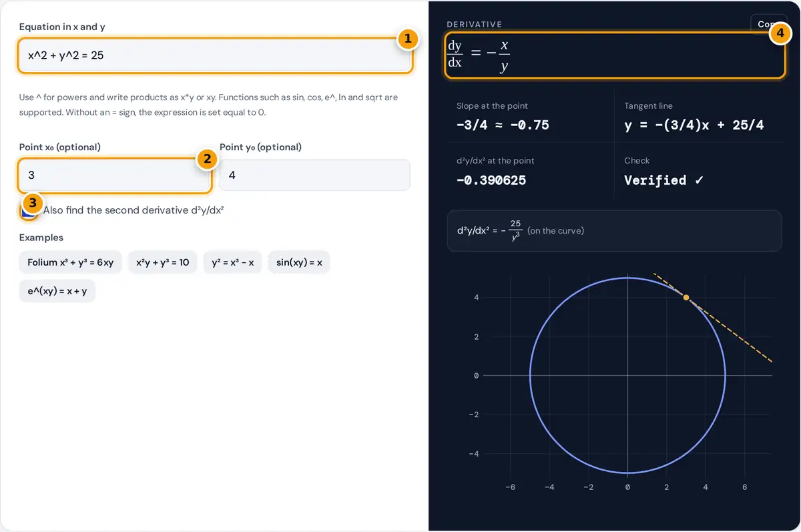This screenshot has width=801, height=532.
Task: Select the second derivative value -0.390625
Action: [x=491, y=180]
